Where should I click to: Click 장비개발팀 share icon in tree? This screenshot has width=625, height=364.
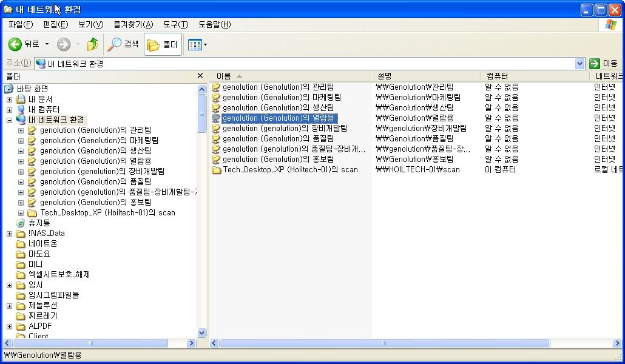pyautogui.click(x=32, y=172)
